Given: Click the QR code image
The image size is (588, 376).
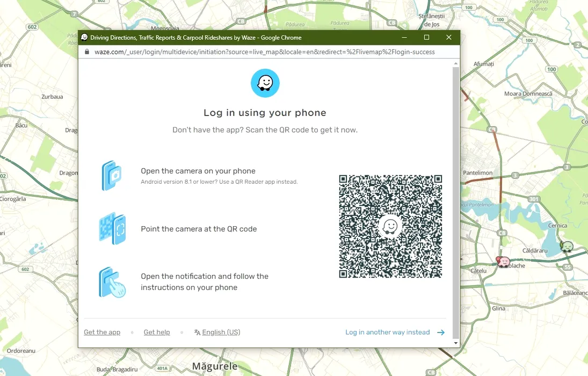Looking at the screenshot, I should [x=390, y=226].
